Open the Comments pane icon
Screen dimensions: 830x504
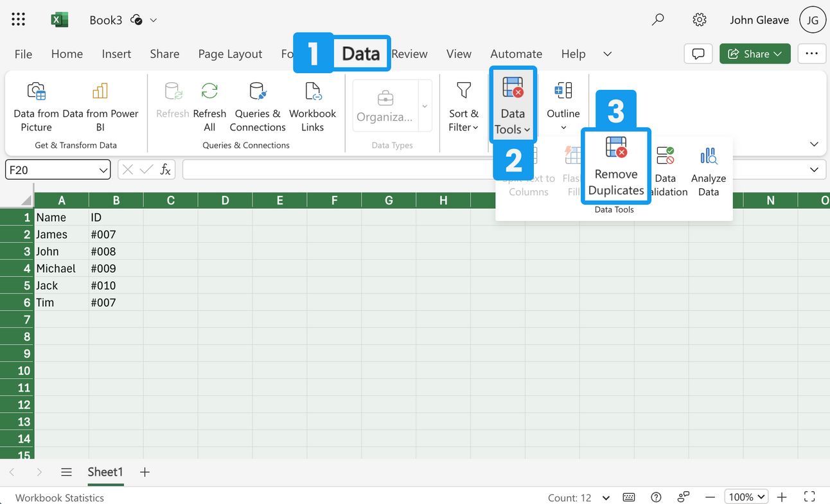(x=698, y=54)
